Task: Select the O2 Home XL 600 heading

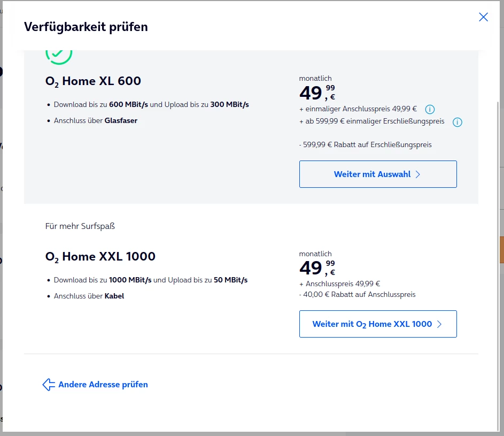Action: [93, 81]
